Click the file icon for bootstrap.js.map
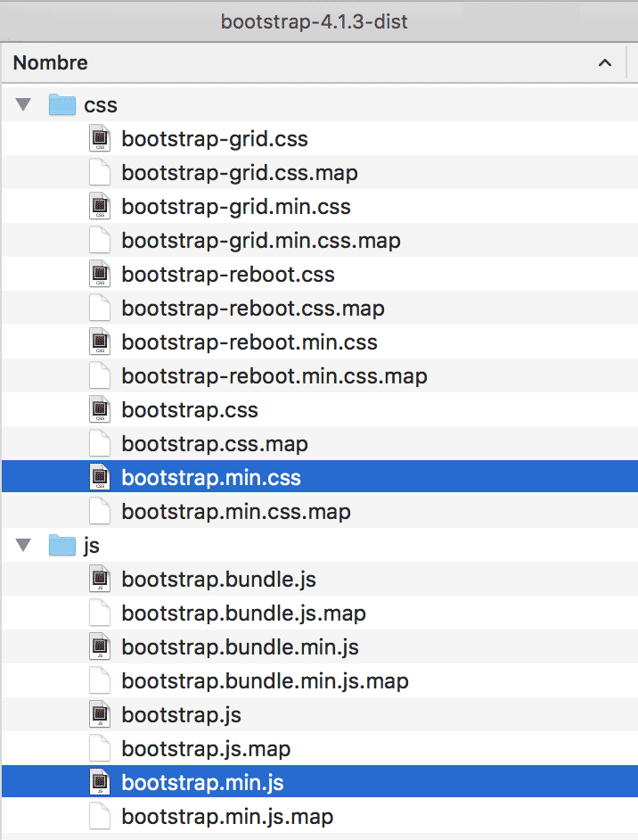Image resolution: width=638 pixels, height=840 pixels. point(99,748)
